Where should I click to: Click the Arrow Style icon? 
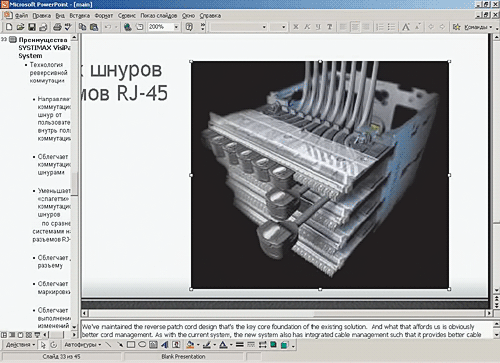262,345
